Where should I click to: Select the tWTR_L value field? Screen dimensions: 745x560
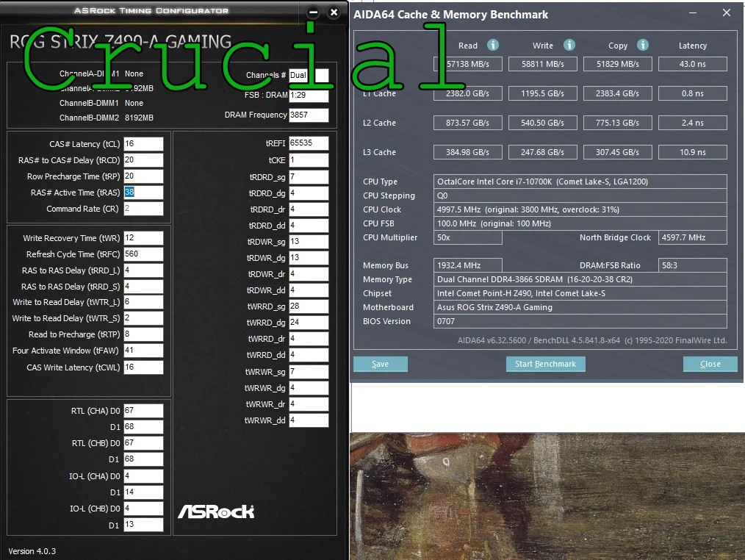tap(143, 302)
